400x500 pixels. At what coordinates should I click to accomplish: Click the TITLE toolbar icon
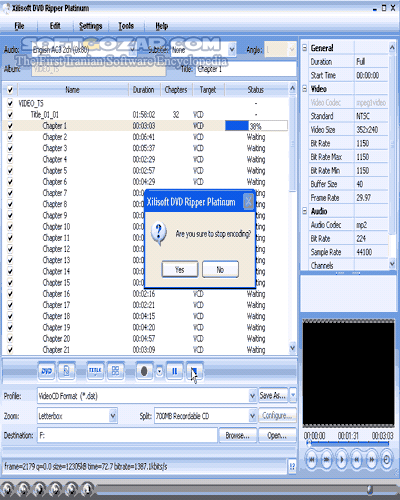[95, 371]
